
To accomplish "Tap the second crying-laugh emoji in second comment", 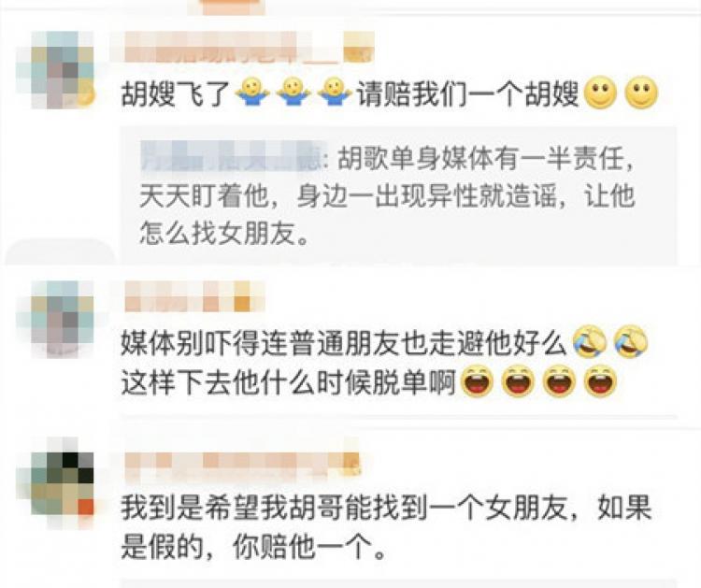I will (x=631, y=342).
